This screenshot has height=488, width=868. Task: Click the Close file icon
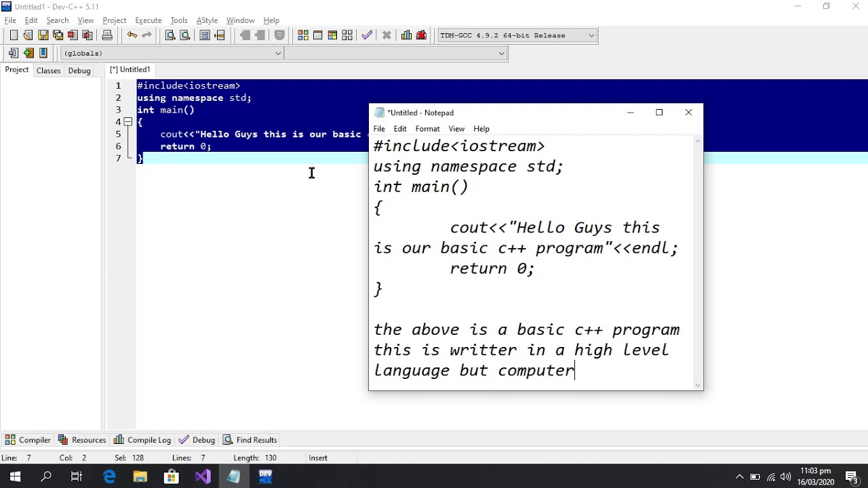click(x=73, y=35)
